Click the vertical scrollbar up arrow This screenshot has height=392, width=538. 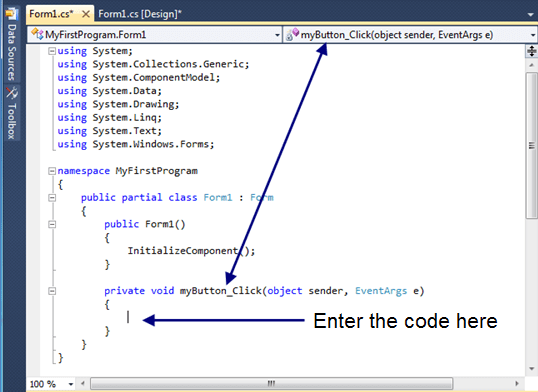click(531, 65)
